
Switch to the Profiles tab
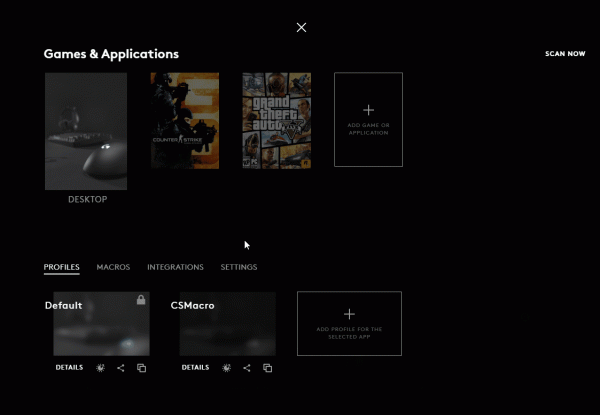pyautogui.click(x=62, y=267)
